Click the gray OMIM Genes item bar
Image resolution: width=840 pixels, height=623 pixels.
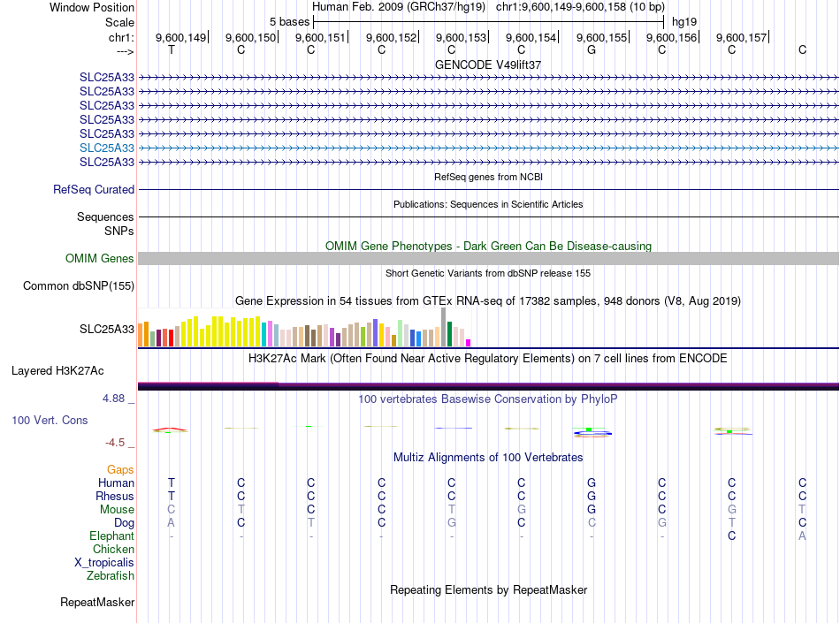(x=487, y=258)
